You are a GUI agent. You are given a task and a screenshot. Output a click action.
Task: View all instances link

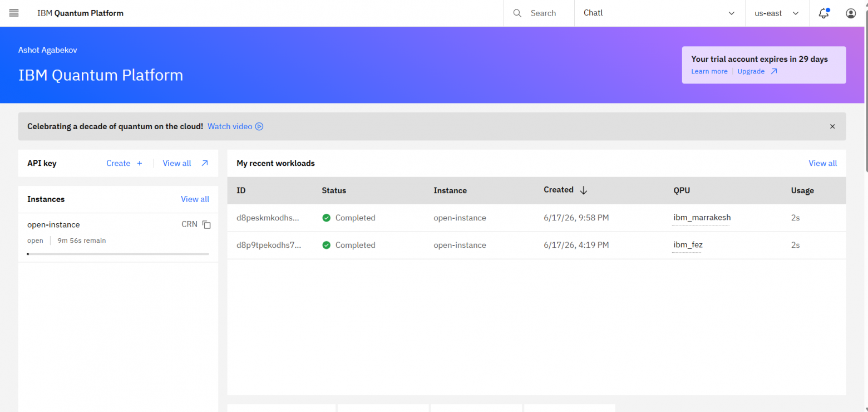(195, 199)
